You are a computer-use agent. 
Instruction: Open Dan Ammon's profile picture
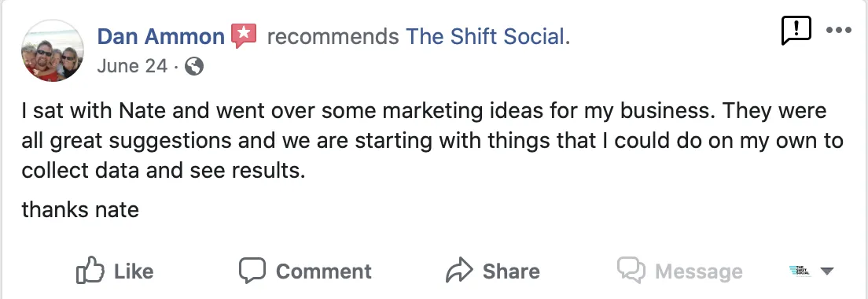tap(53, 51)
